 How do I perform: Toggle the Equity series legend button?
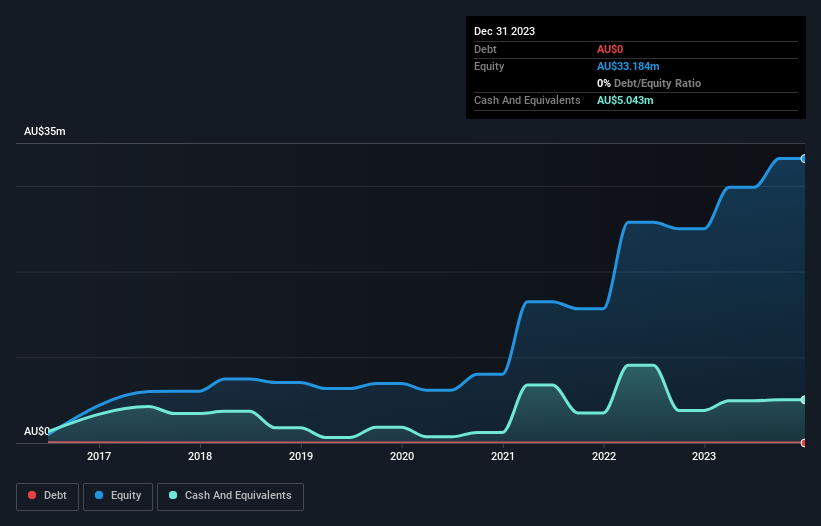click(118, 496)
